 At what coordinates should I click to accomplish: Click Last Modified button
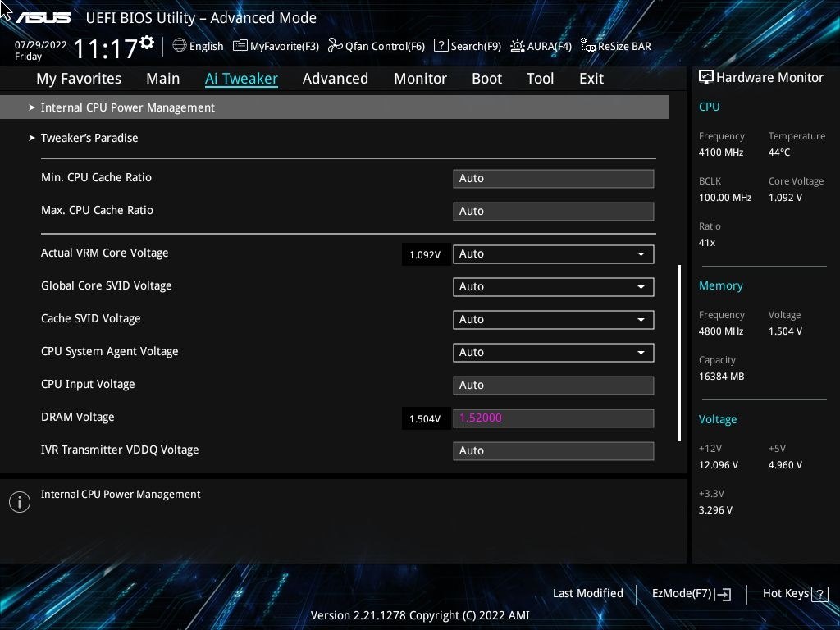[587, 594]
